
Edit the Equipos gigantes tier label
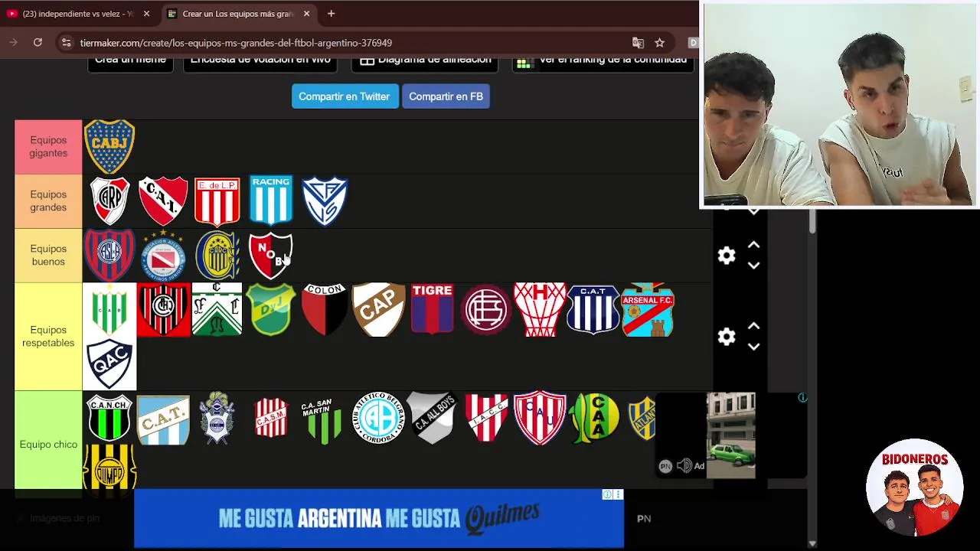[x=48, y=147]
